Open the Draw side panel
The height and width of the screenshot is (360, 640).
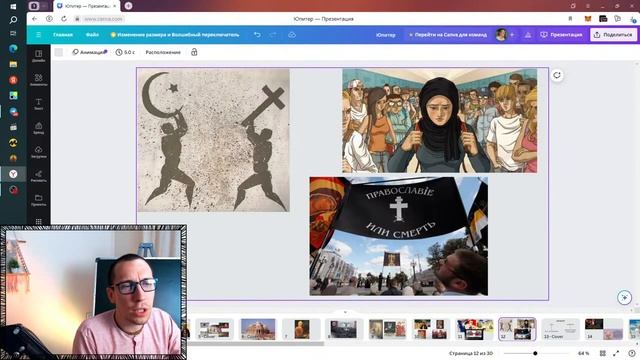38,176
